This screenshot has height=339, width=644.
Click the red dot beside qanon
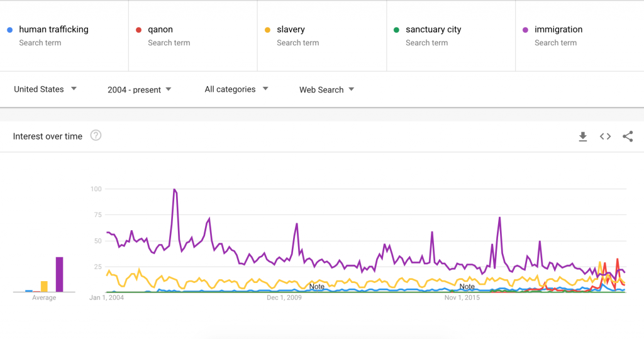(x=138, y=30)
